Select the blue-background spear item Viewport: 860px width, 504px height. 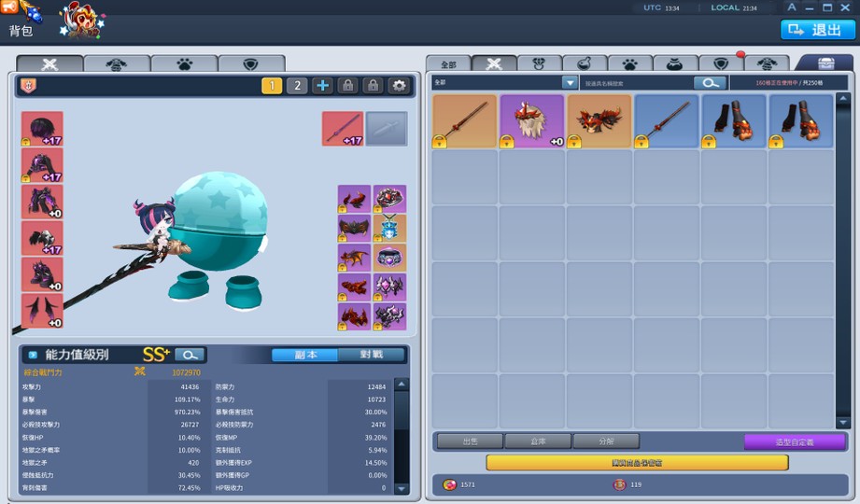pos(667,121)
